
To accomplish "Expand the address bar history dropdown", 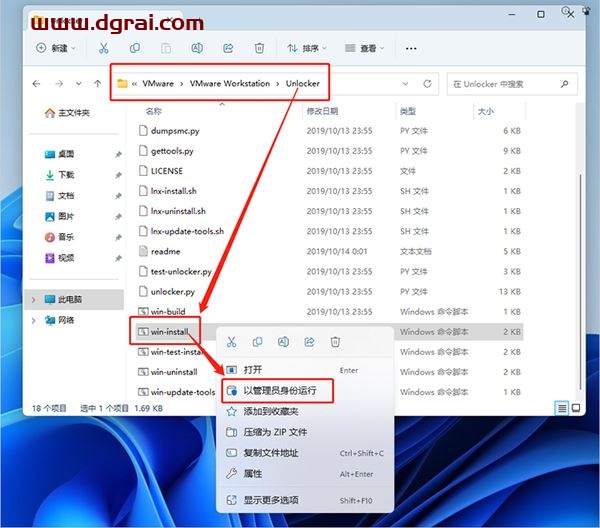I will (405, 83).
